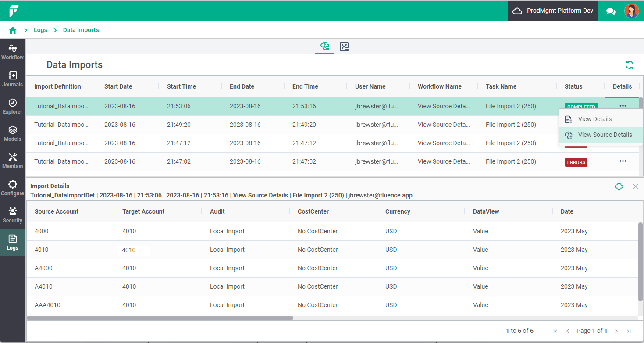Sort by the CostCenter column

point(313,211)
